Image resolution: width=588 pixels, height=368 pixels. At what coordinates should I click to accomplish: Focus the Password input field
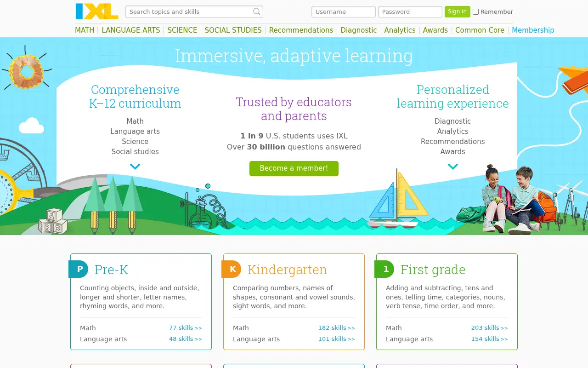[x=410, y=11]
